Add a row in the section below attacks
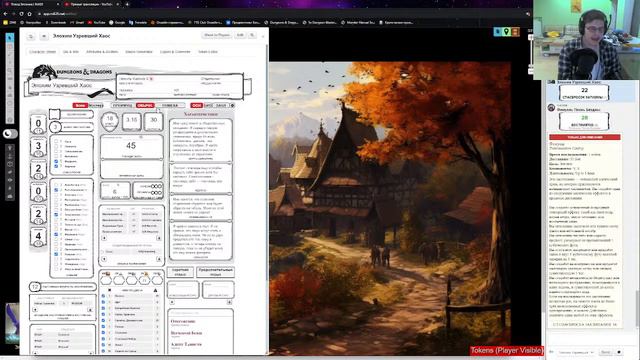Image resolution: width=640 pixels, height=360 pixels. click(104, 259)
